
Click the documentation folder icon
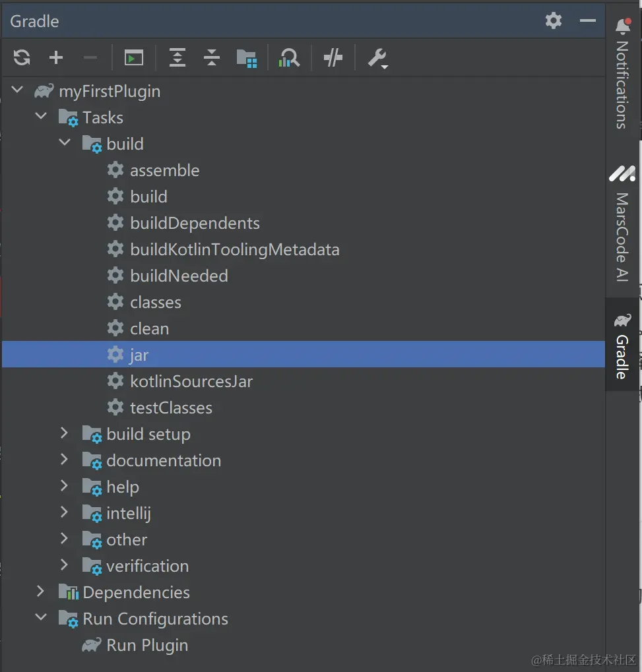click(92, 461)
